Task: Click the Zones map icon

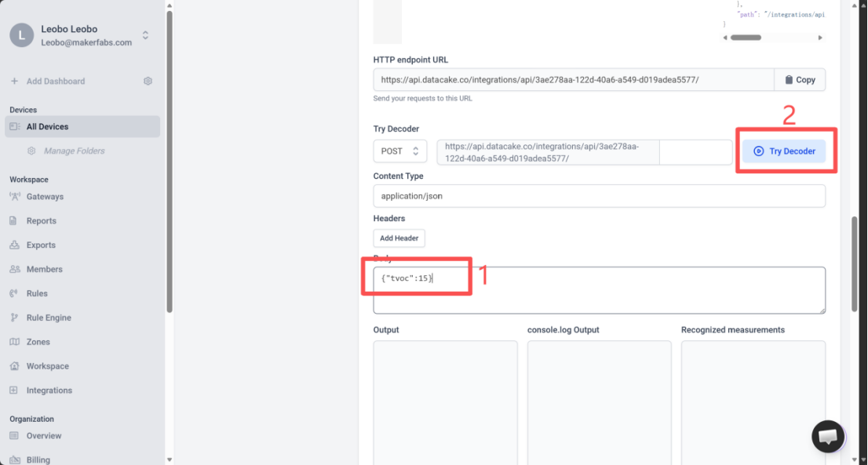Action: [x=14, y=342]
